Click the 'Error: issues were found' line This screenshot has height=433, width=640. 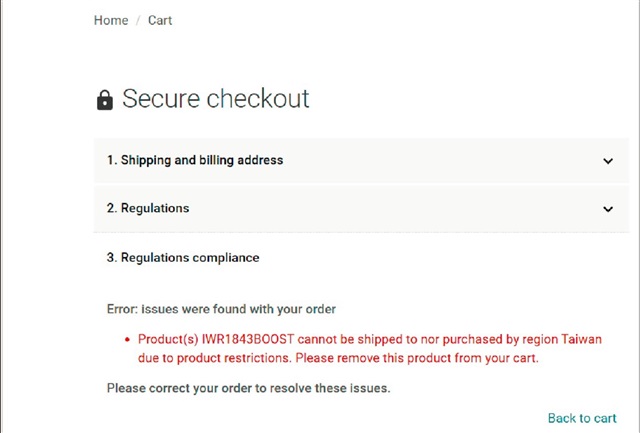[221, 309]
